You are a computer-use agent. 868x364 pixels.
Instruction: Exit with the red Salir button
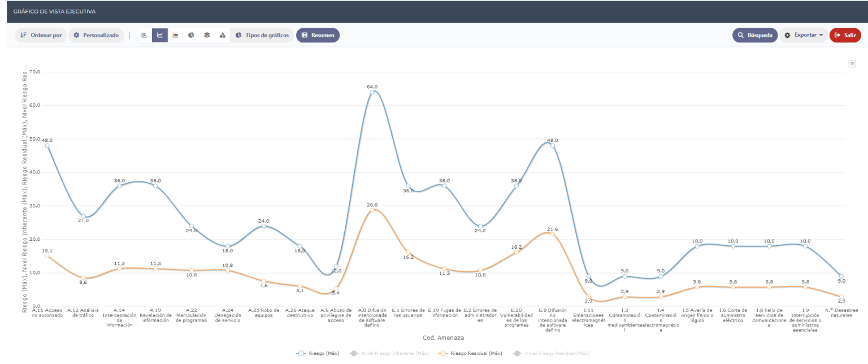coord(845,35)
